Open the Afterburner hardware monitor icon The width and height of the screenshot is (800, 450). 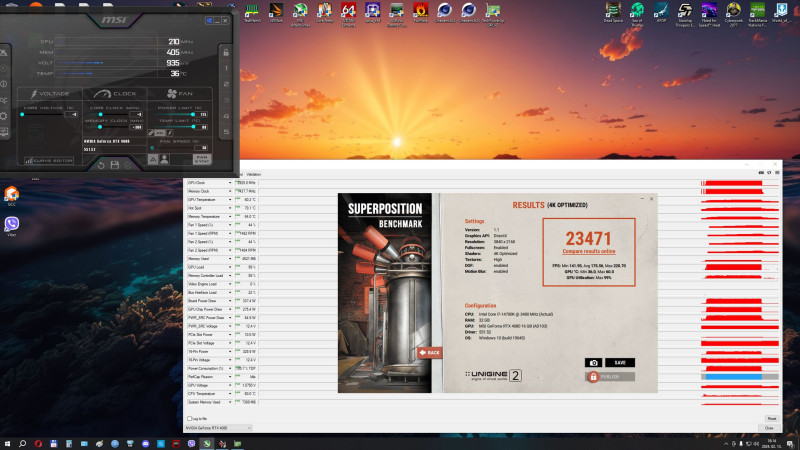point(4,133)
